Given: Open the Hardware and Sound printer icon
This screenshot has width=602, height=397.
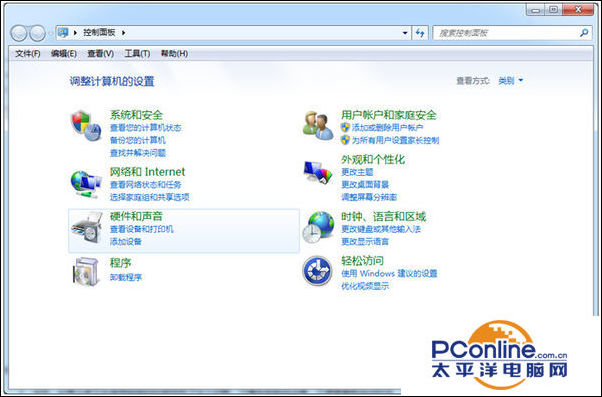Looking at the screenshot, I should [87, 228].
